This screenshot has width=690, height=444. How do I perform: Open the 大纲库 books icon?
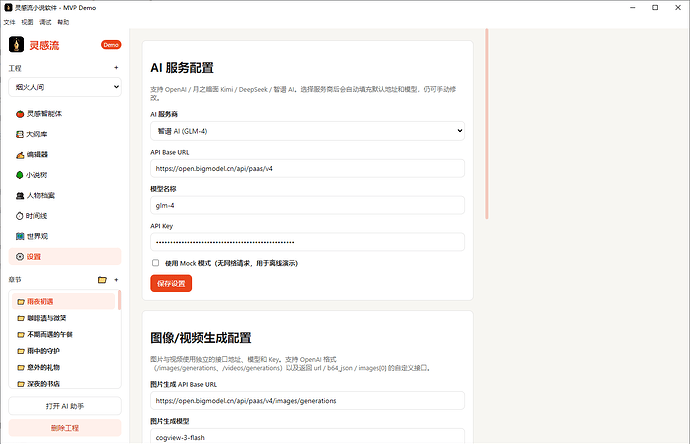click(x=20, y=134)
